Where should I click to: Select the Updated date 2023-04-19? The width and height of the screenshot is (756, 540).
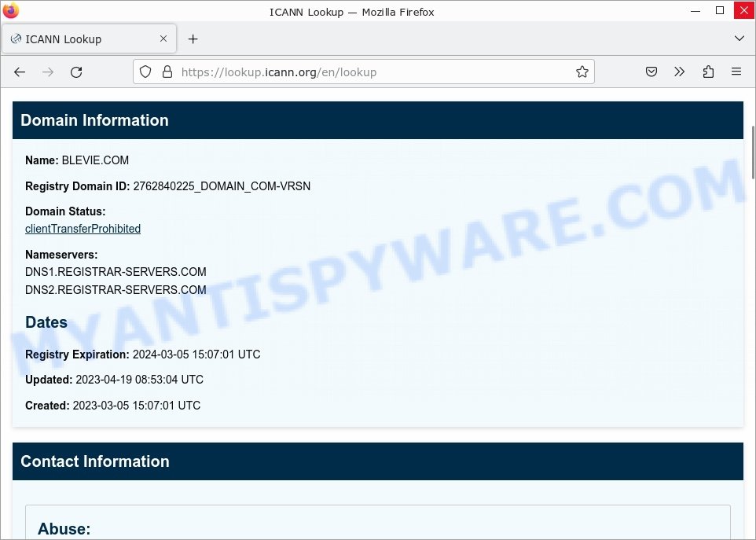[104, 380]
